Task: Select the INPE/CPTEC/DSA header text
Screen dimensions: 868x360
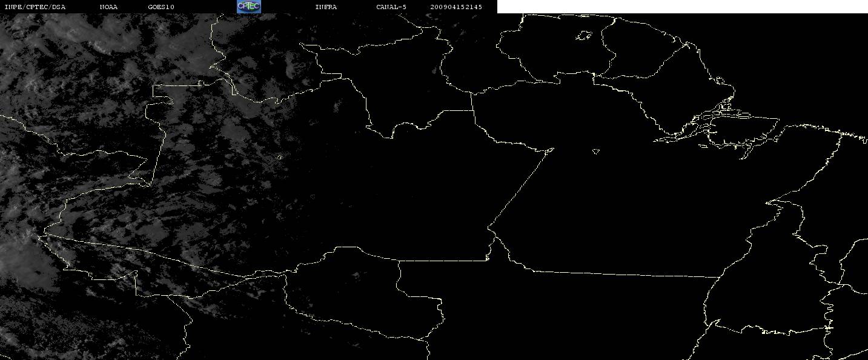Action: (35, 7)
